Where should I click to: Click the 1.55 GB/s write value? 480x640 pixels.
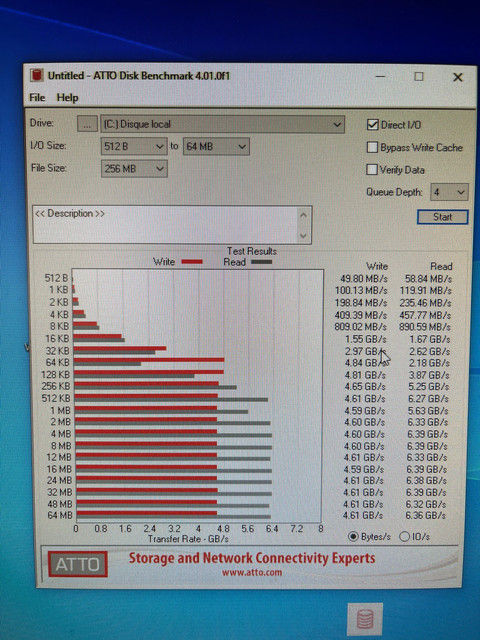click(366, 339)
